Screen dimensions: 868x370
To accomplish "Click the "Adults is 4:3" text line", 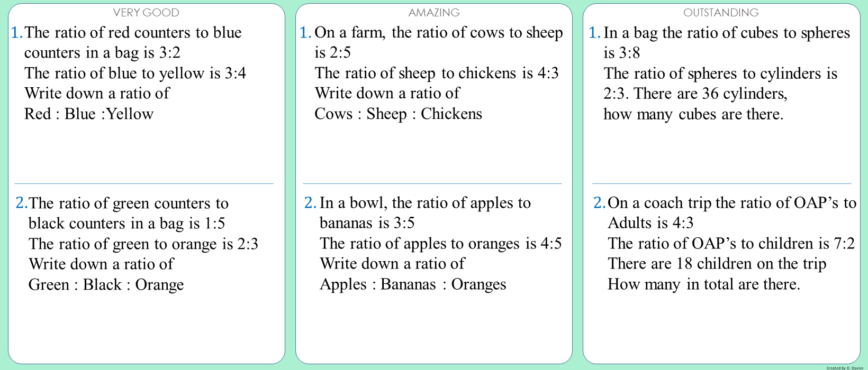I will pyautogui.click(x=650, y=224).
